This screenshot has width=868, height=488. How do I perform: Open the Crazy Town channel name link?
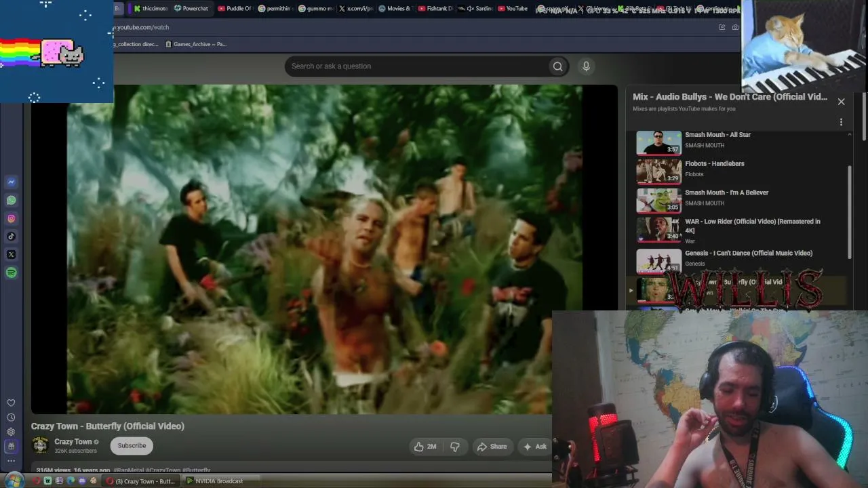73,442
